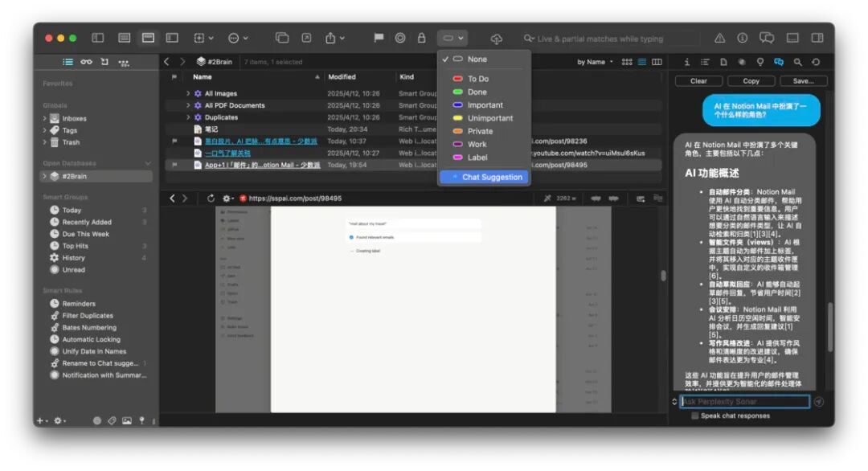Click the unread status circle icon in the toolbar
Viewport: 868px width, 471px height.
pyautogui.click(x=400, y=38)
